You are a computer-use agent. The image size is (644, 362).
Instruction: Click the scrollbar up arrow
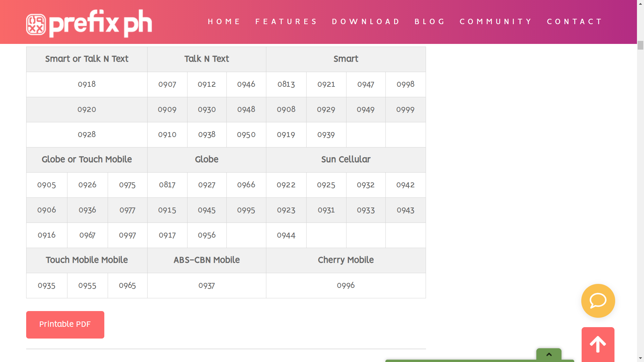tap(640, 3)
